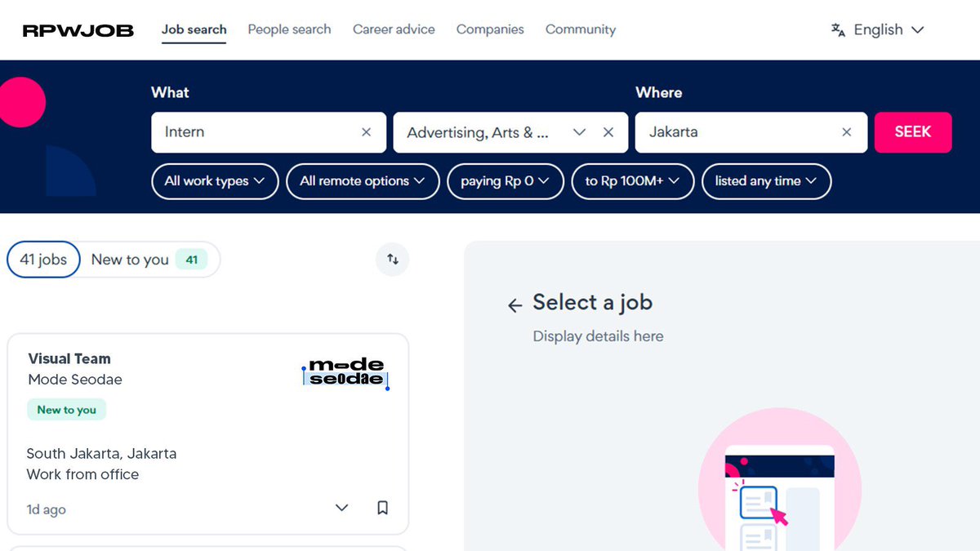Click the Mode Seodae company name

click(75, 380)
